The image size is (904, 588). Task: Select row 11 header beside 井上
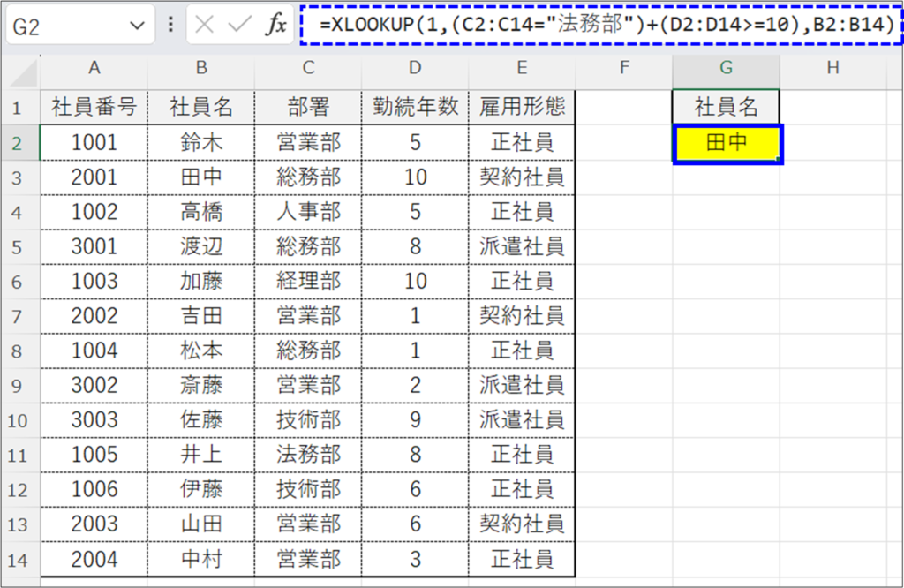pyautogui.click(x=18, y=456)
